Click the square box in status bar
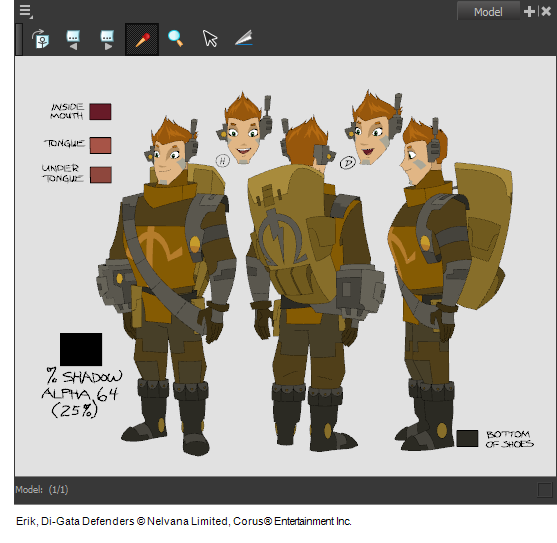Viewport: 557px width, 543px height. (545, 490)
